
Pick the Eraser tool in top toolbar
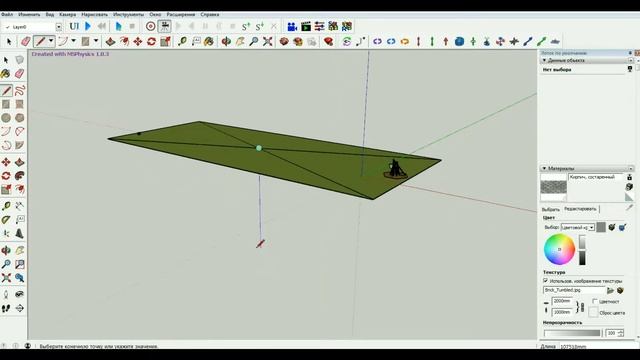tap(25, 42)
